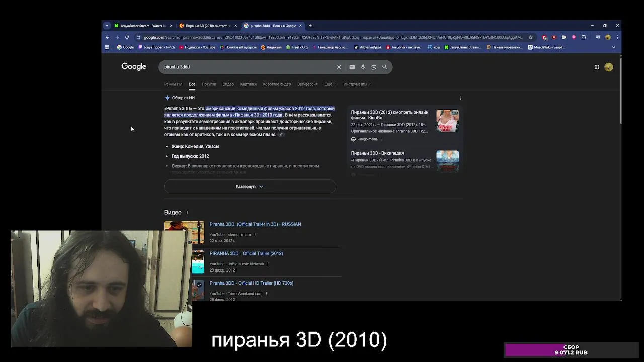The width and height of the screenshot is (644, 362).
Task: Open Piranha 3DD Official HD Trailer 720p
Action: pos(251,283)
